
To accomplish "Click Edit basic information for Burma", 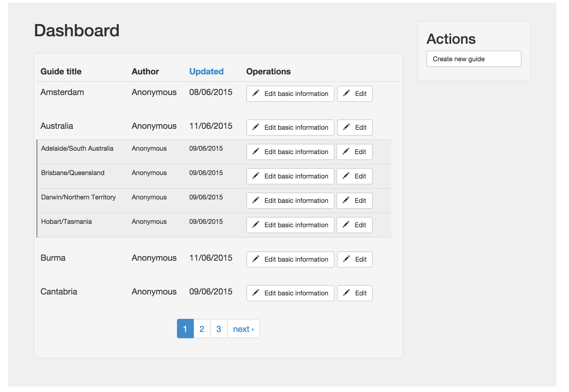I will coord(290,259).
